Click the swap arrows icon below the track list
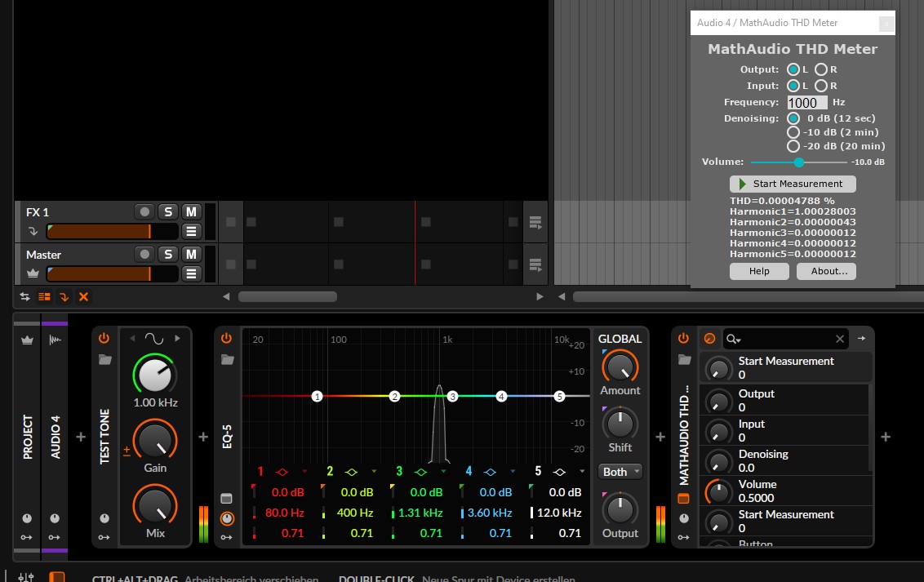Image resolution: width=924 pixels, height=582 pixels. [x=24, y=297]
